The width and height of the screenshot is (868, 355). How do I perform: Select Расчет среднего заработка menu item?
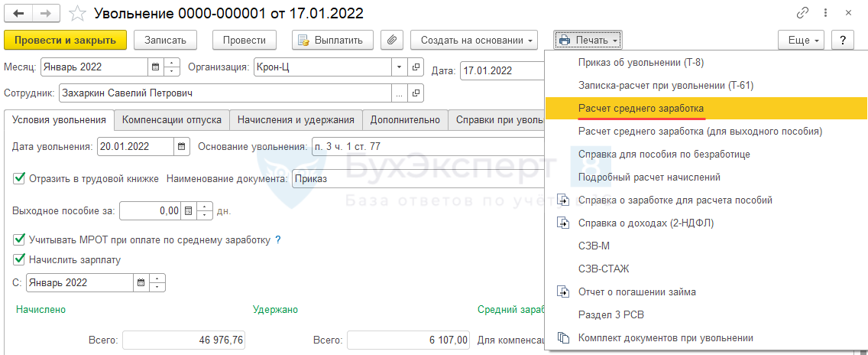[640, 109]
